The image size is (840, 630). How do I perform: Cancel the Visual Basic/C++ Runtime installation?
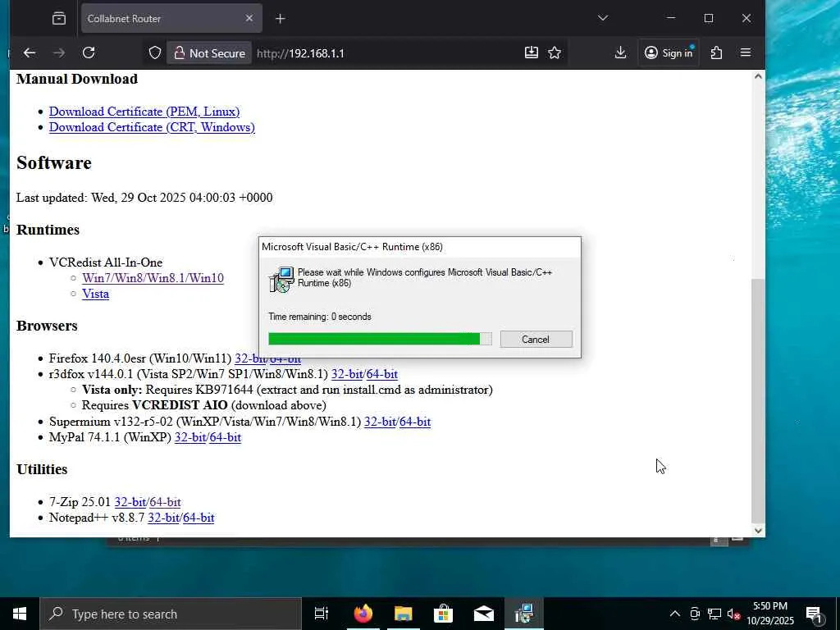coord(536,339)
